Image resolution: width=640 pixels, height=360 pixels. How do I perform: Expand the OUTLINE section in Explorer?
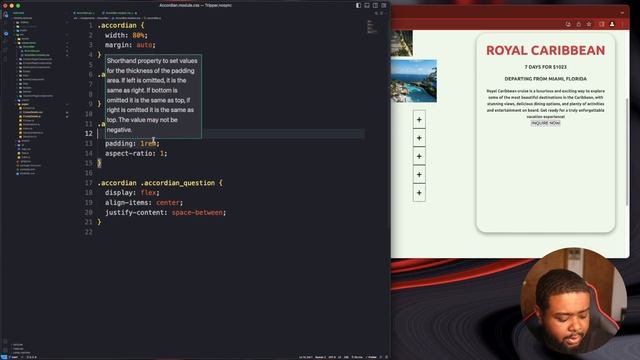click(x=18, y=345)
